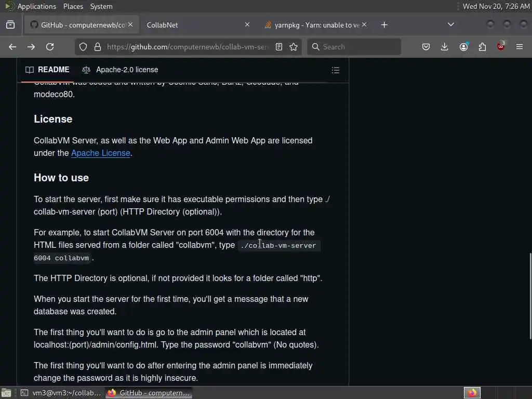Switch to the GitHub computernewb tab

tap(82, 25)
